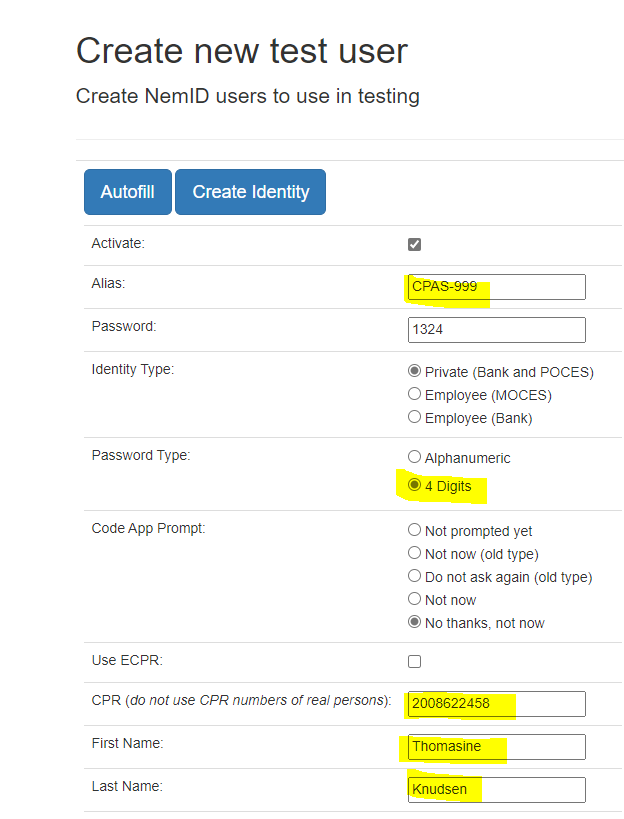This screenshot has width=624, height=819.
Task: Click the CPR number input field
Action: 496,704
